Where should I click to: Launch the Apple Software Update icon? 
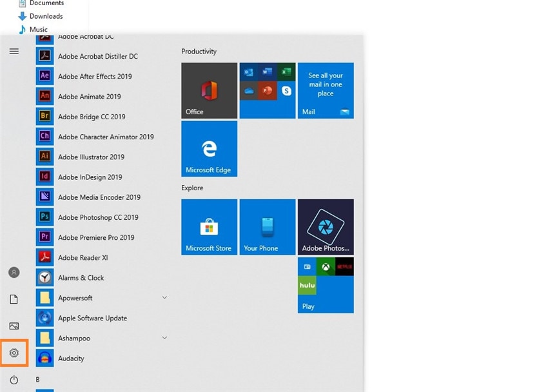point(44,318)
